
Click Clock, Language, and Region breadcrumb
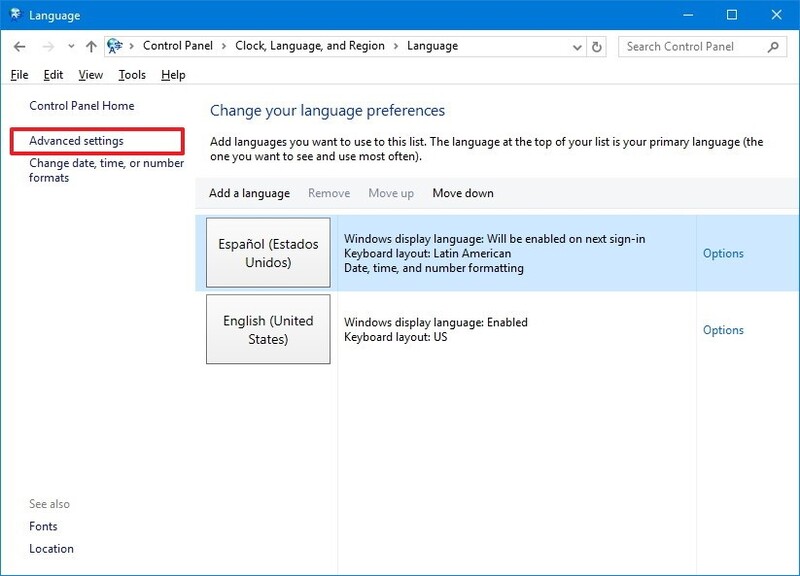click(310, 46)
